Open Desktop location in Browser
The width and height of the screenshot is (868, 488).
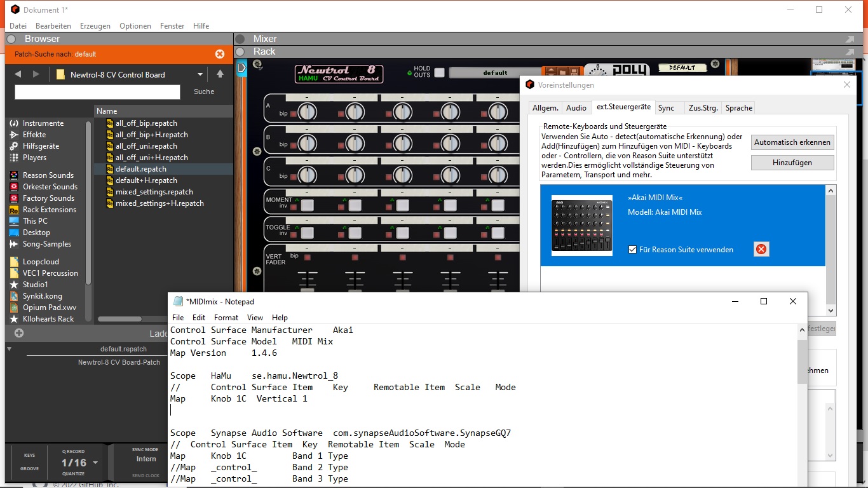[x=30, y=233]
